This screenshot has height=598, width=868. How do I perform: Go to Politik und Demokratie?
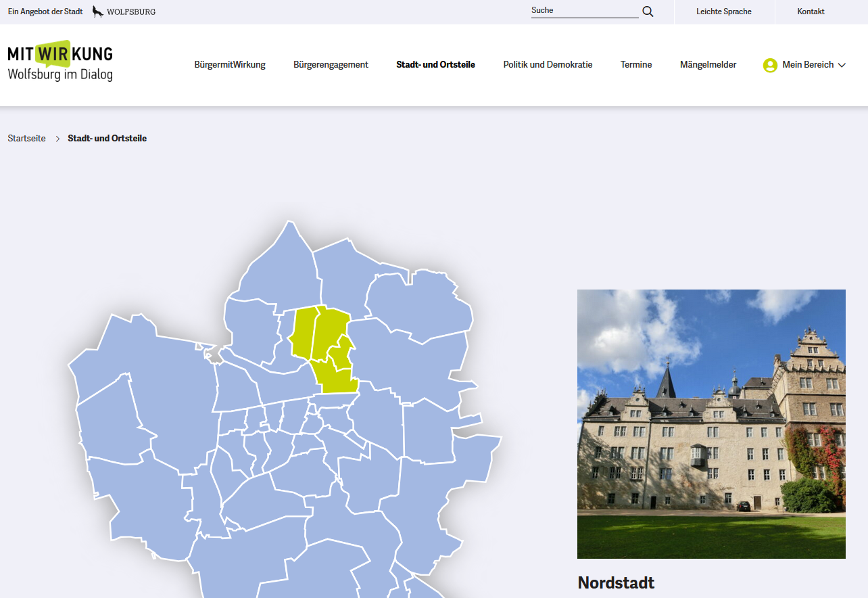(x=548, y=65)
